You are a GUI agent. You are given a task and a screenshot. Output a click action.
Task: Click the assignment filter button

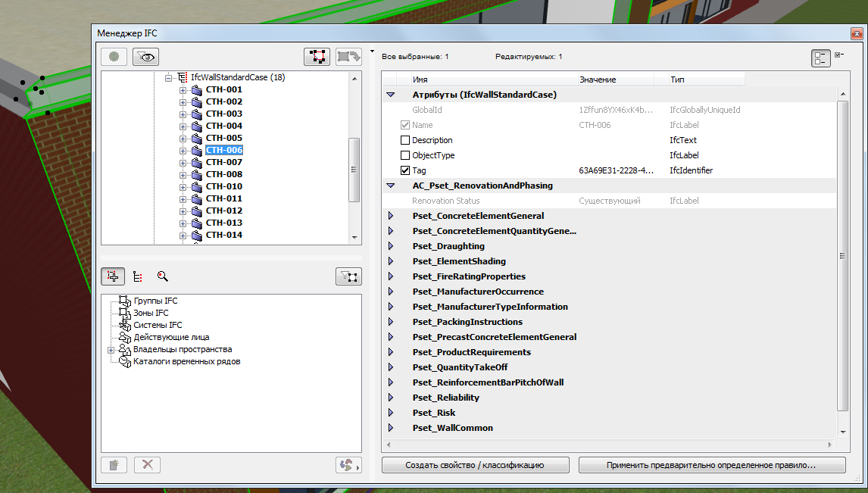click(348, 276)
